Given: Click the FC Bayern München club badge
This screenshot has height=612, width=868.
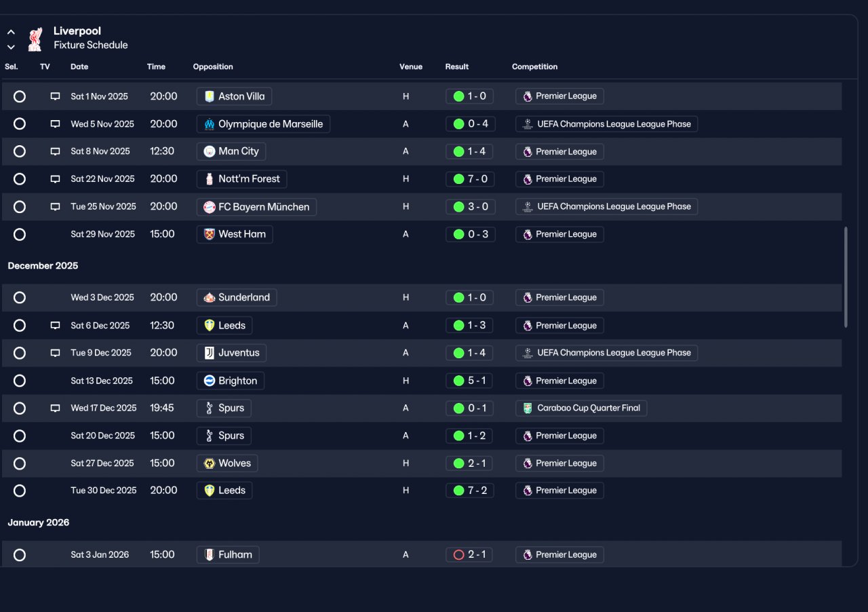Looking at the screenshot, I should click(x=210, y=207).
